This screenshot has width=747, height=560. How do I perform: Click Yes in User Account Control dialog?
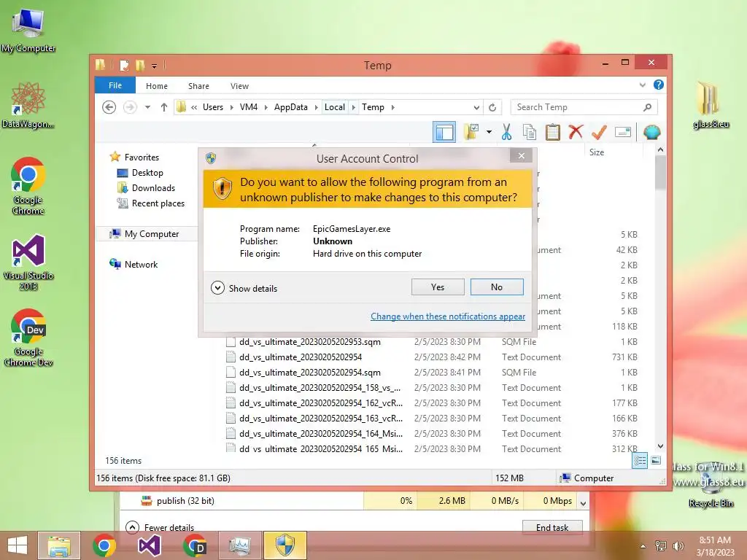(x=438, y=287)
